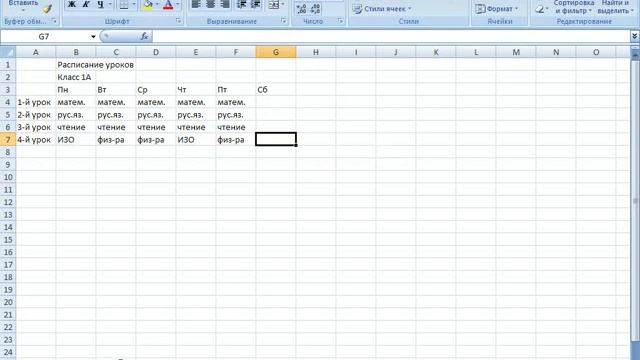Select '1-й урок' cell
This screenshot has width=640, height=360.
tap(36, 102)
